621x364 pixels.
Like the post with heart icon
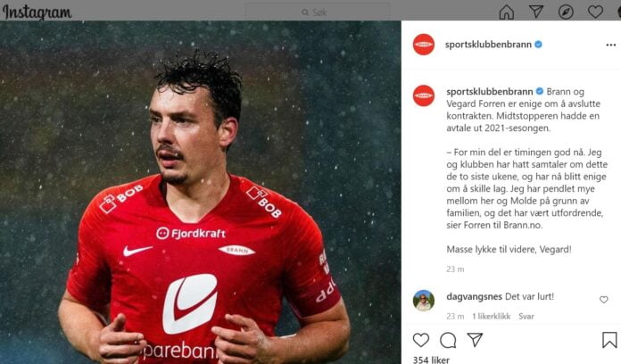click(421, 340)
